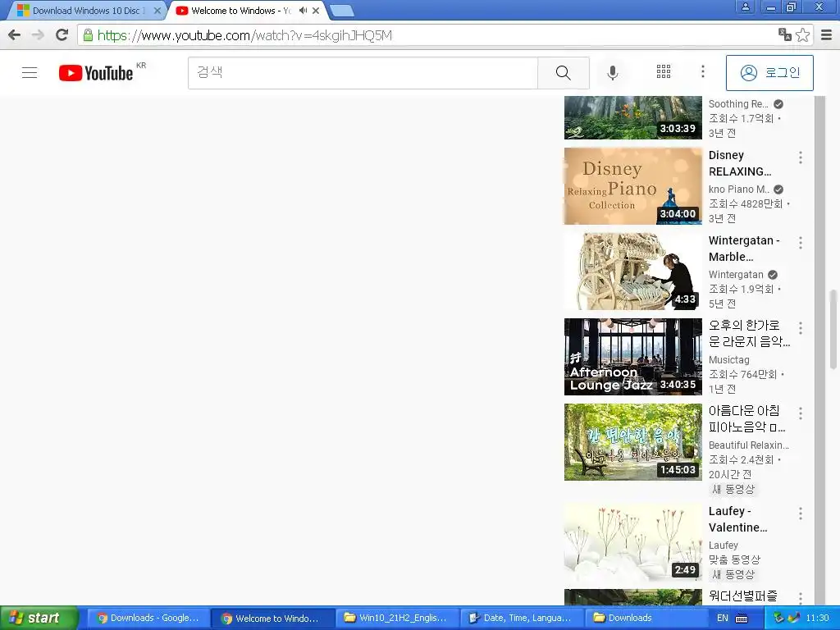Open Date, Time, Langua taskbar window
Screen dimensions: 840x630
pyautogui.click(x=521, y=618)
